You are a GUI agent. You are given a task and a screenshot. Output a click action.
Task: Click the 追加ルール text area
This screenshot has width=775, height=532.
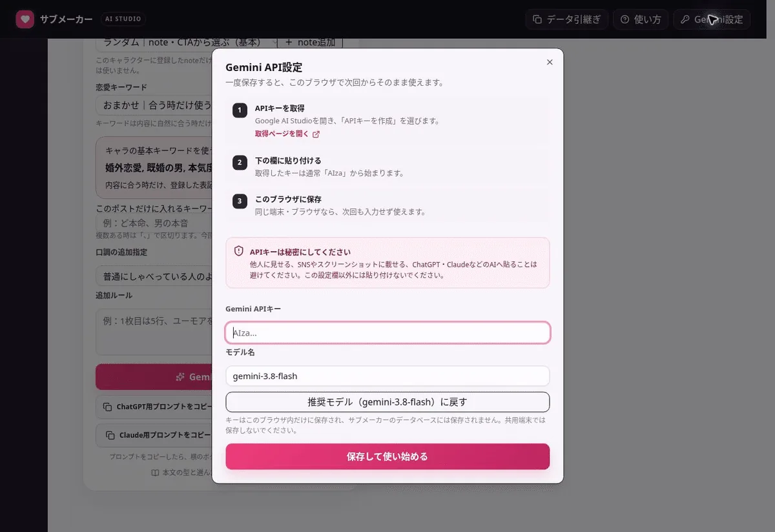[x=154, y=331]
